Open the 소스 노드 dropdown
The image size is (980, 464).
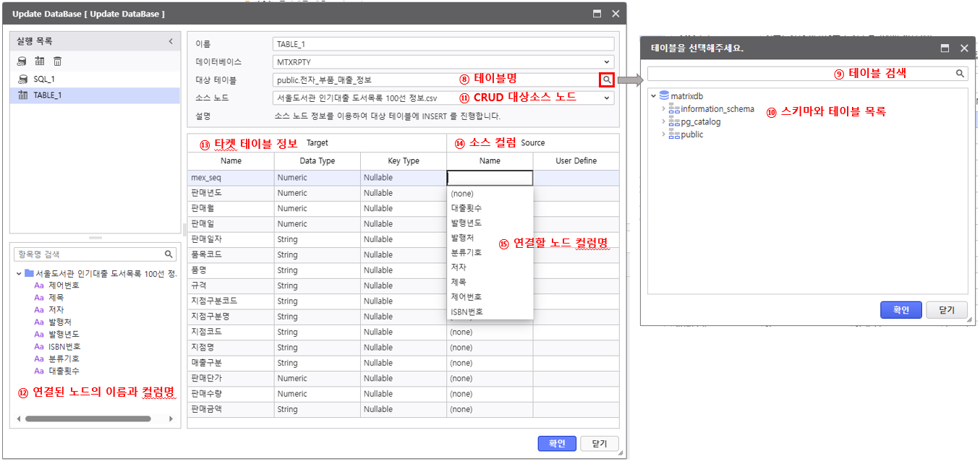(x=608, y=98)
